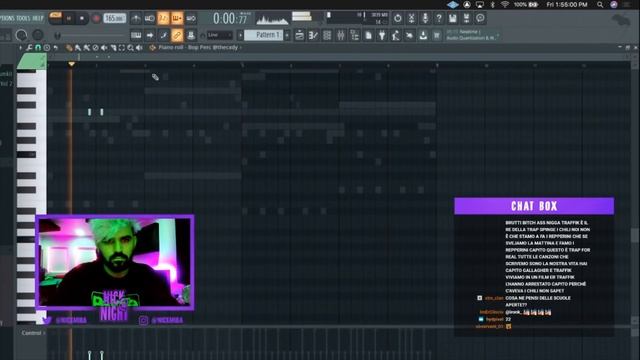Click the time display 0:00:77

(x=231, y=18)
